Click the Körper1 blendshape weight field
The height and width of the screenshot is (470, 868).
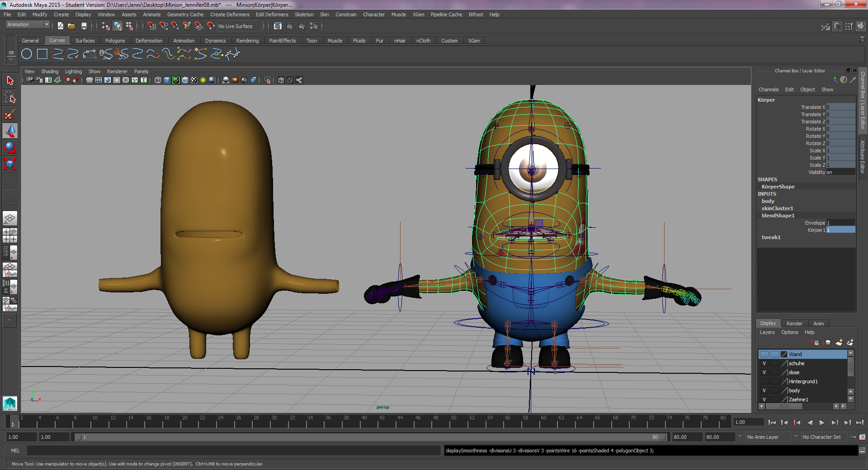[840, 230]
